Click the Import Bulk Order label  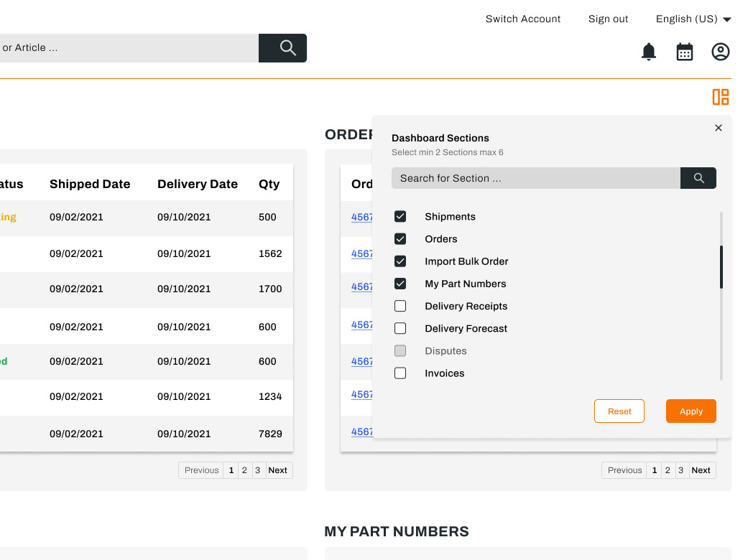click(466, 261)
